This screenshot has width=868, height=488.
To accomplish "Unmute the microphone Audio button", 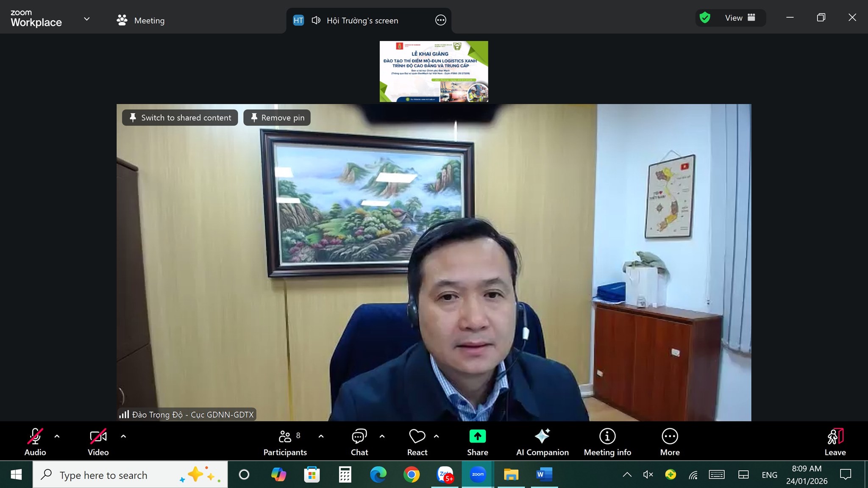I will (35, 443).
